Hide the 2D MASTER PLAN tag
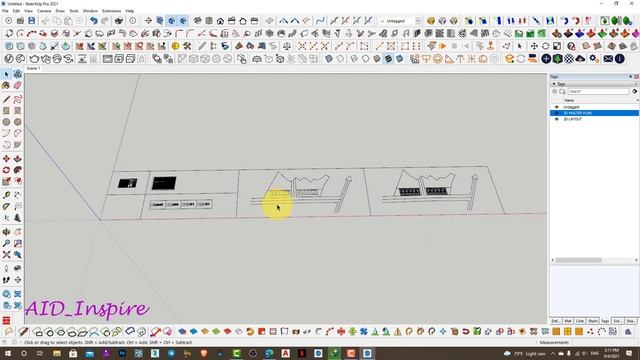This screenshot has height=360, width=640. pyautogui.click(x=556, y=113)
